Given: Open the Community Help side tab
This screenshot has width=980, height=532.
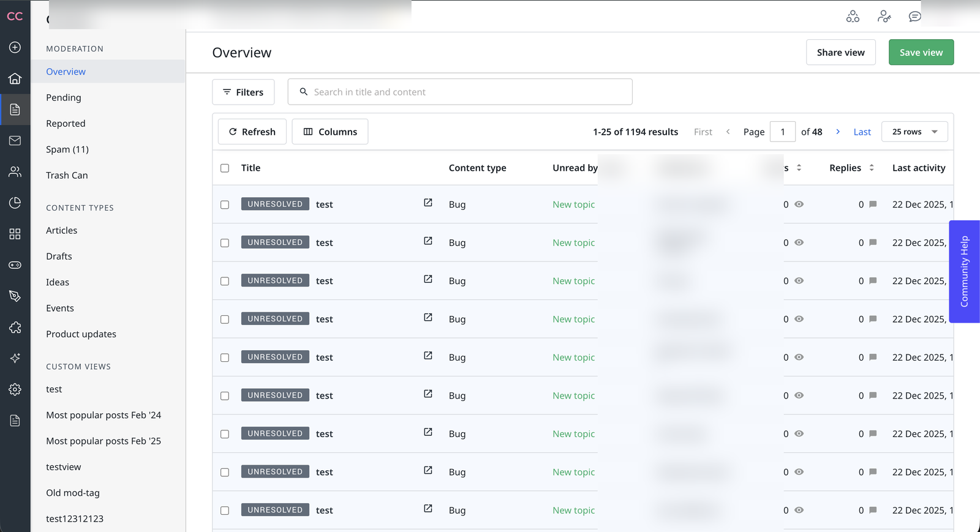Looking at the screenshot, I should pyautogui.click(x=964, y=271).
